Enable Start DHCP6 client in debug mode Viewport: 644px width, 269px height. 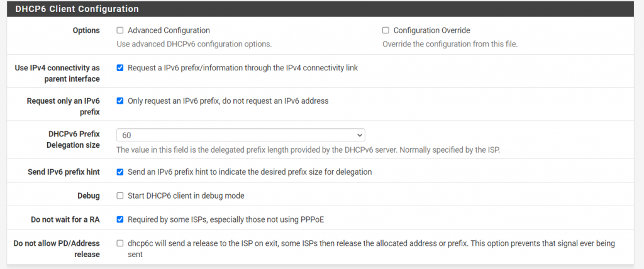tap(120, 195)
